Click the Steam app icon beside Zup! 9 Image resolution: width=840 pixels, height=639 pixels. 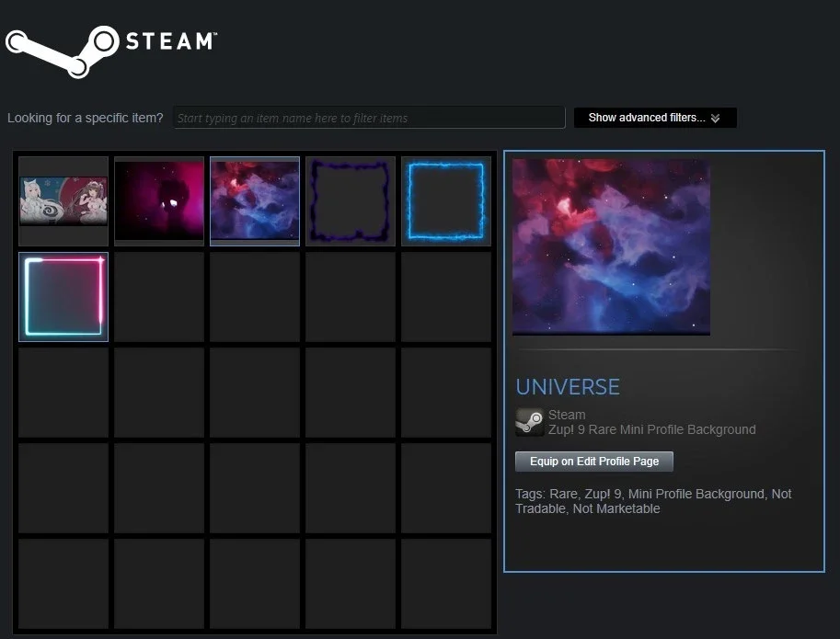529,422
